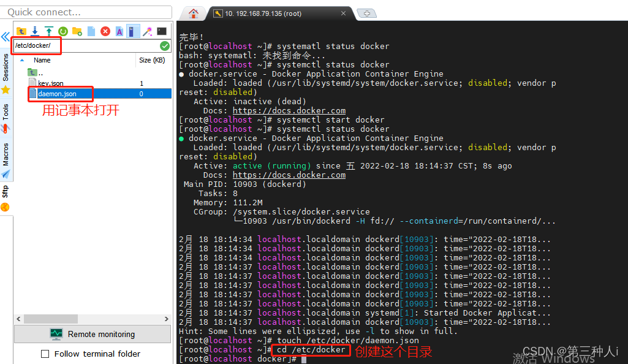Screen dimensions: 628x364
Task: Click the 'touch /etc/docker/daemon.json' command
Action: point(347,340)
